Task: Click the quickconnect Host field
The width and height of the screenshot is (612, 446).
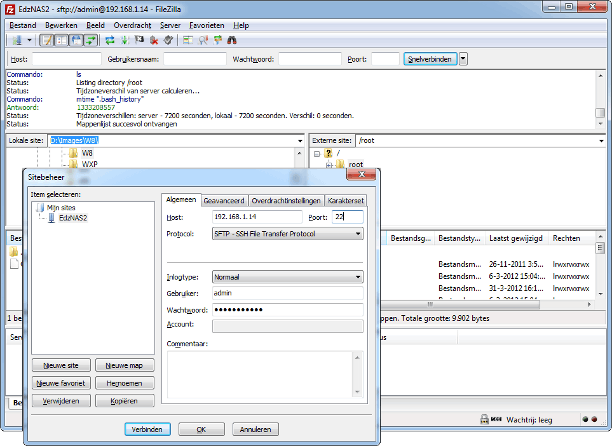Action: coord(67,59)
